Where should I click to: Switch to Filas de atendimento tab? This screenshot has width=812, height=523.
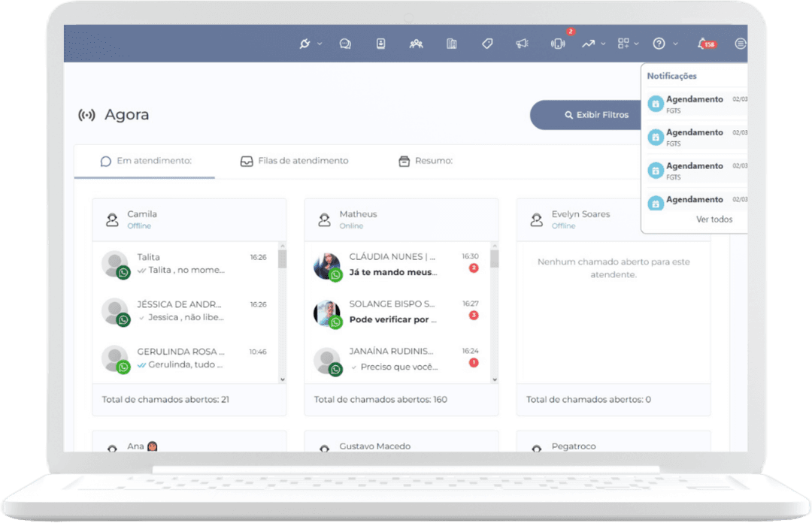294,161
